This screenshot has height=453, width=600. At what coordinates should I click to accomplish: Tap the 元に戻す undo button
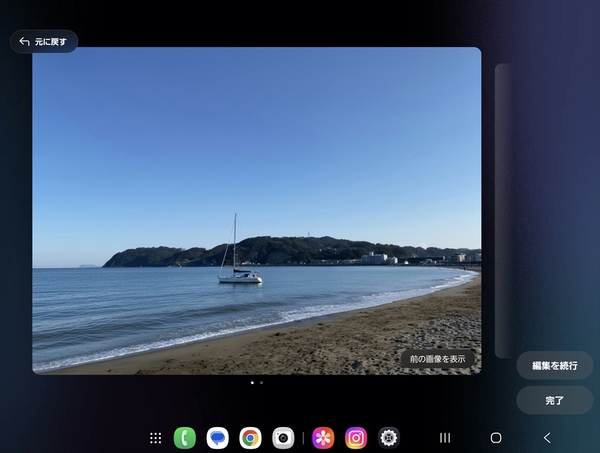(44, 41)
